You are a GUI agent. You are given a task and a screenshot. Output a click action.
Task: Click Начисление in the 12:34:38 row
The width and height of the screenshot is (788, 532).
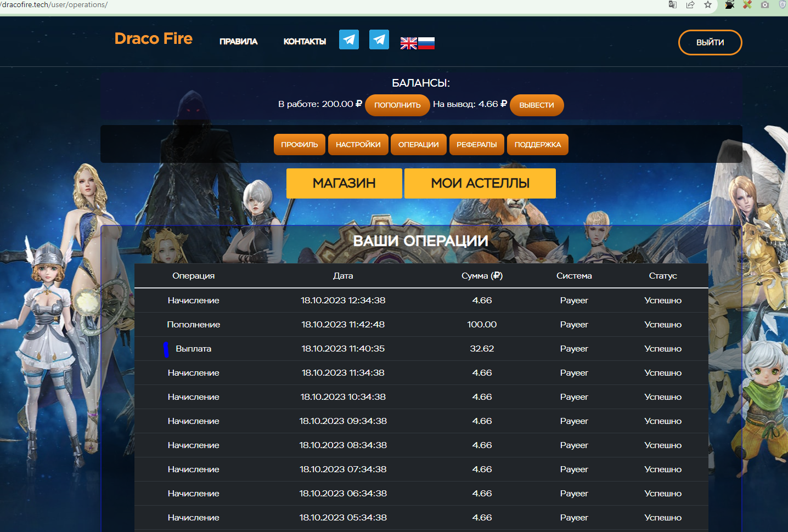point(194,301)
